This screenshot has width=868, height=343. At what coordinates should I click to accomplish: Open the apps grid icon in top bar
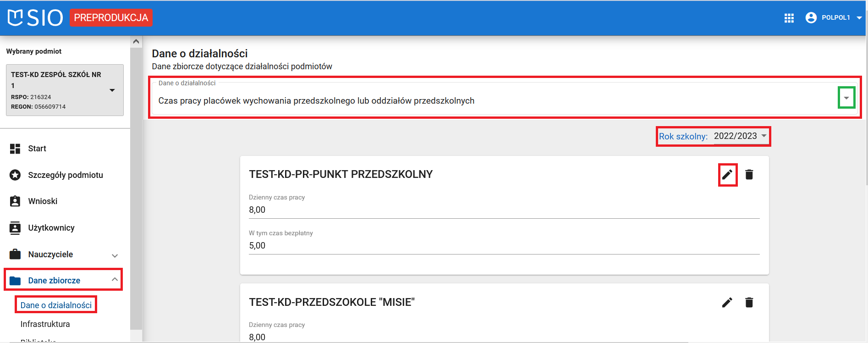pyautogui.click(x=789, y=17)
